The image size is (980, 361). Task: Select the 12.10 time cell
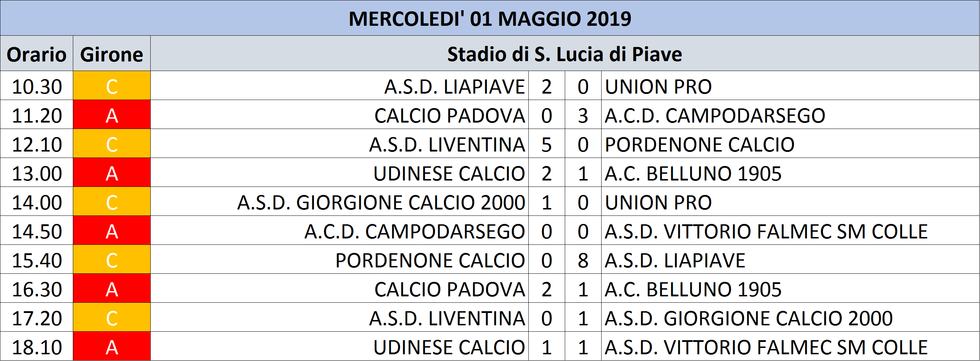pyautogui.click(x=36, y=143)
